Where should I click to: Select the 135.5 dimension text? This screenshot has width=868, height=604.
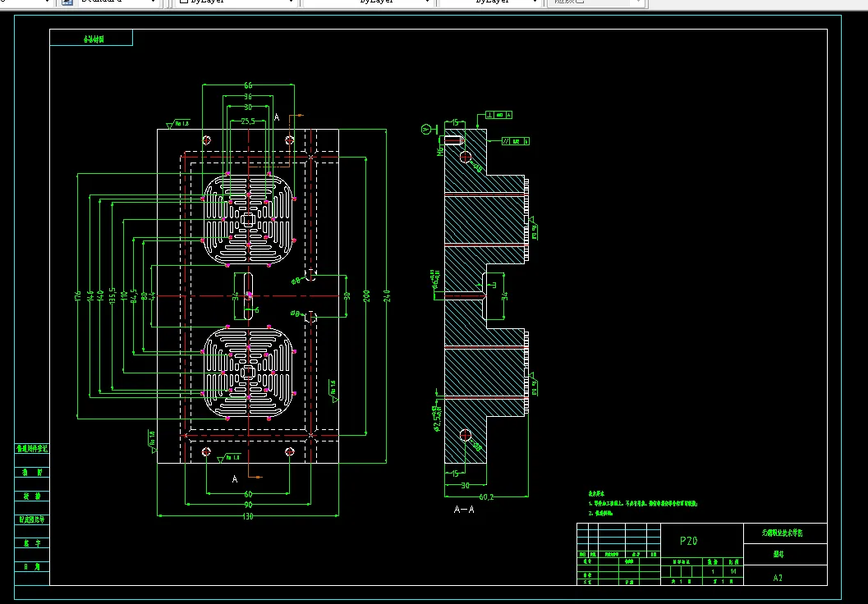pos(113,296)
